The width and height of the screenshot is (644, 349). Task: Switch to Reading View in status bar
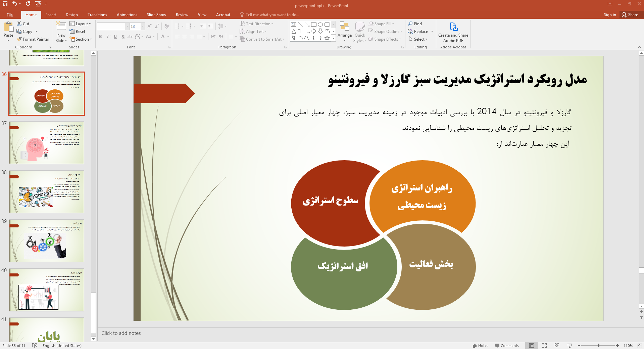point(557,346)
